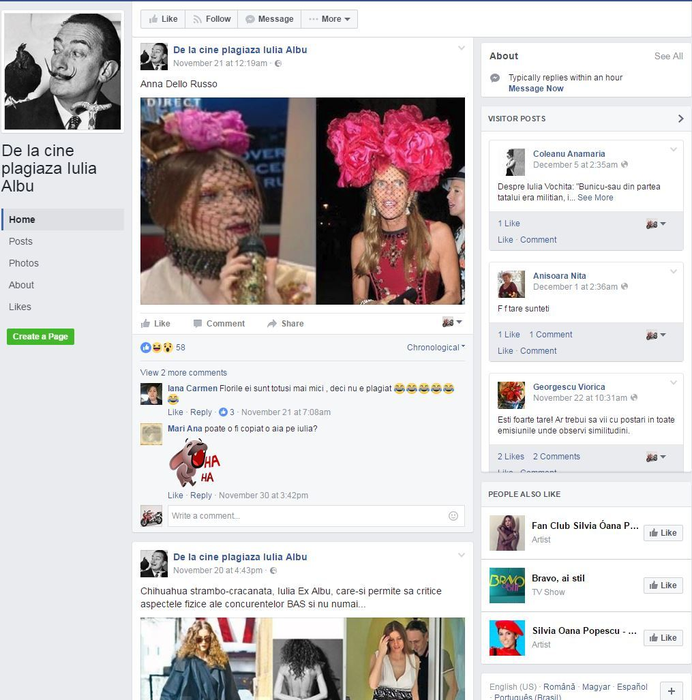Open Bravo, ai stil page thumbnail
This screenshot has width=692, height=700.
point(507,585)
